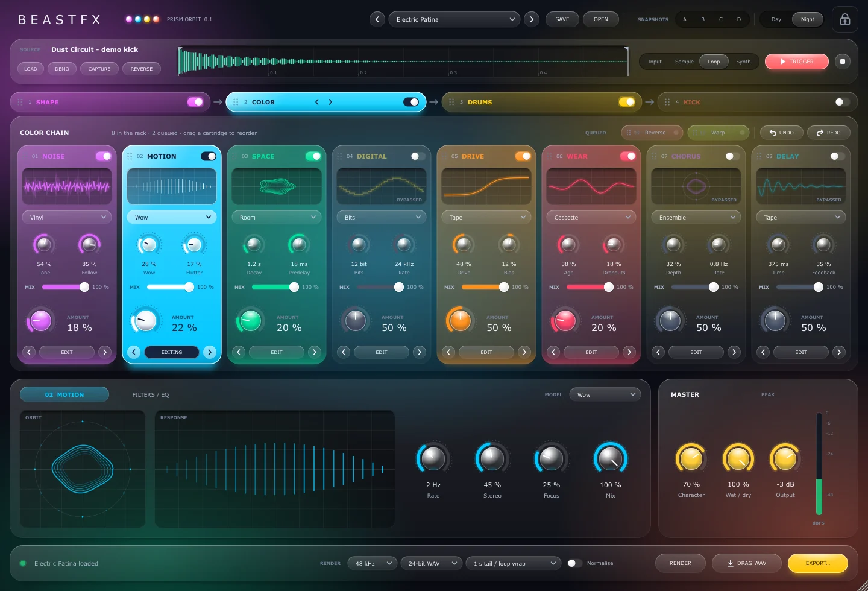Turn on the DIGITAL cartridge
868x591 pixels.
pyautogui.click(x=418, y=156)
